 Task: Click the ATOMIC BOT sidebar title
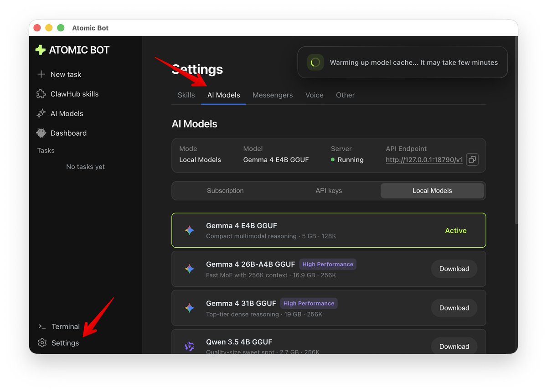[79, 50]
